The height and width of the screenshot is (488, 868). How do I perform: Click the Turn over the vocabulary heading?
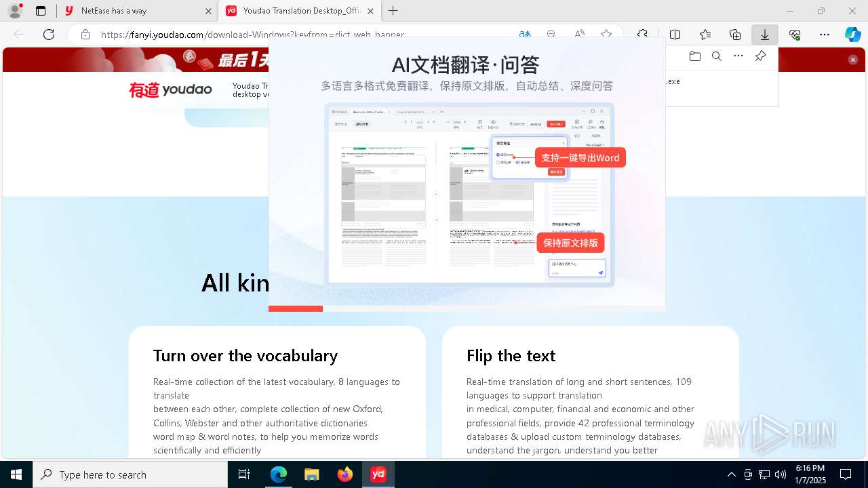click(x=245, y=356)
